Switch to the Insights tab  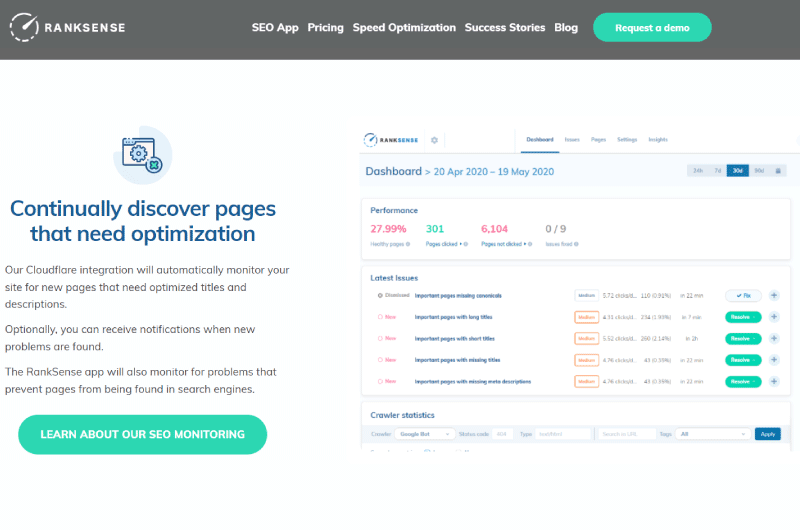click(x=658, y=139)
